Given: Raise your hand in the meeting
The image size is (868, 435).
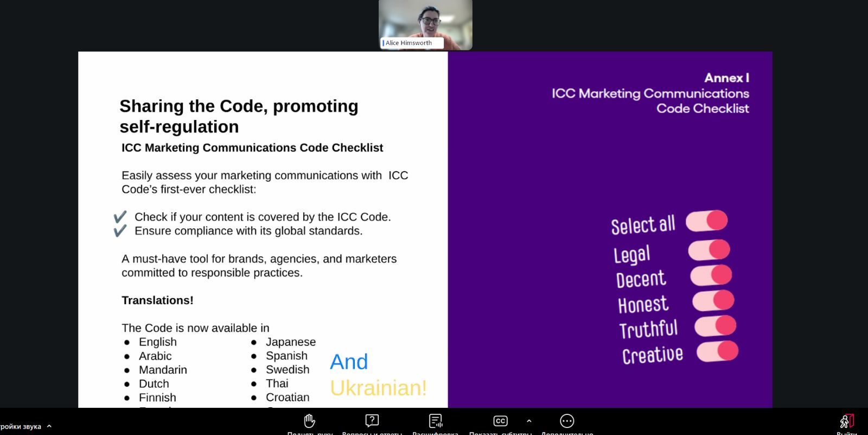Looking at the screenshot, I should pos(310,421).
